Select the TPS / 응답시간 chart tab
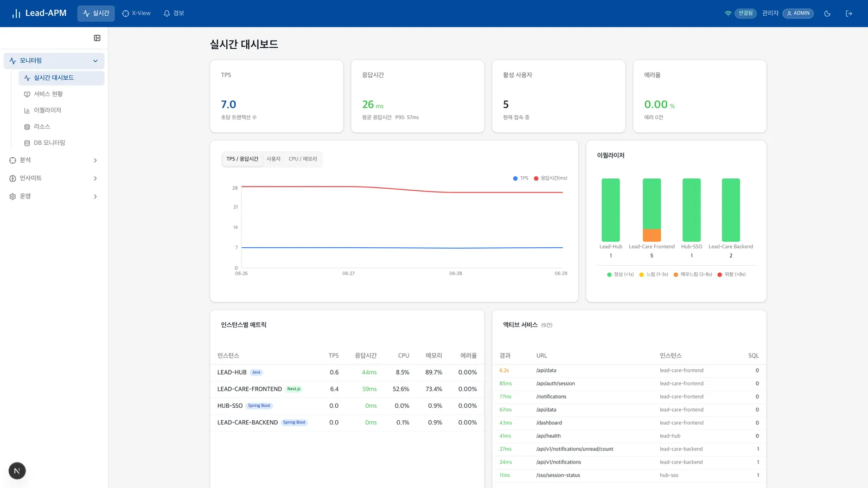This screenshot has width=868, height=488. click(242, 159)
